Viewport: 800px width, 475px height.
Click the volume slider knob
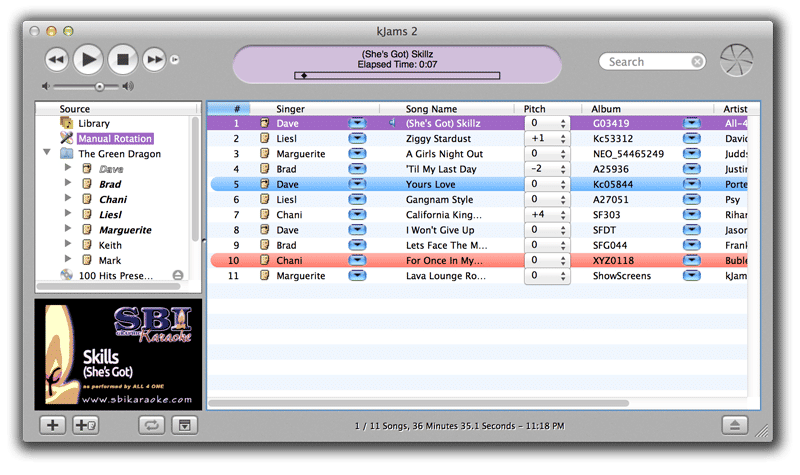pyautogui.click(x=99, y=87)
